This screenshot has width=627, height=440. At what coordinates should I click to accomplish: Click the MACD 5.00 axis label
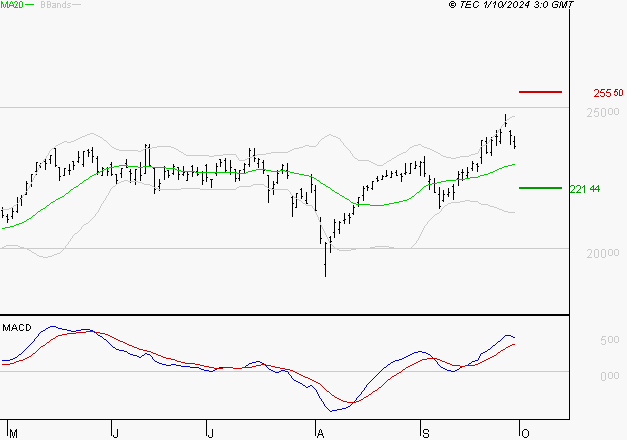click(x=609, y=340)
